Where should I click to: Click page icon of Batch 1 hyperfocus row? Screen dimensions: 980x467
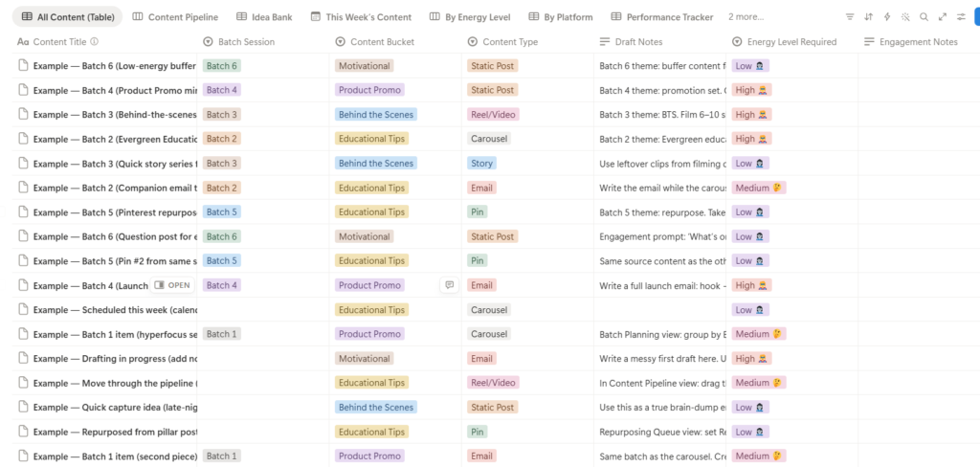click(x=23, y=334)
